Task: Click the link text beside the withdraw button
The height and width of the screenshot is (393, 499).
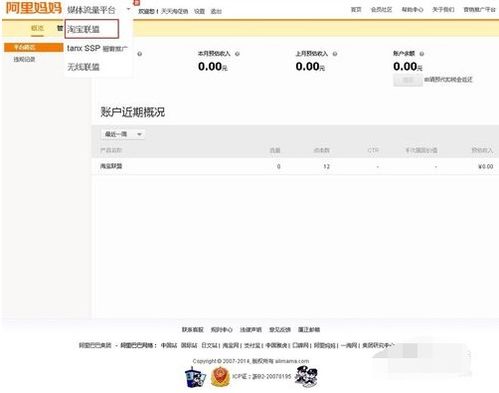Action: [x=448, y=80]
